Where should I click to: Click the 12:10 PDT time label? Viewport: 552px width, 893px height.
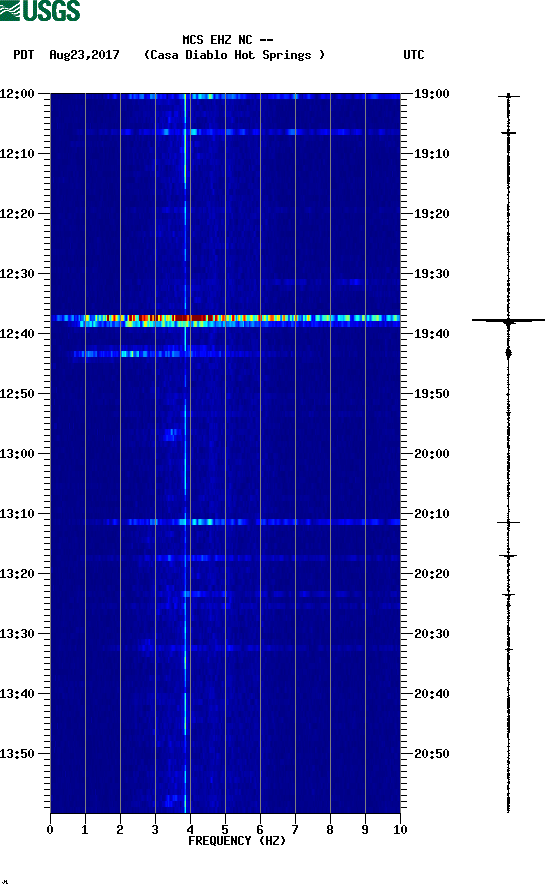pyautogui.click(x=17, y=154)
